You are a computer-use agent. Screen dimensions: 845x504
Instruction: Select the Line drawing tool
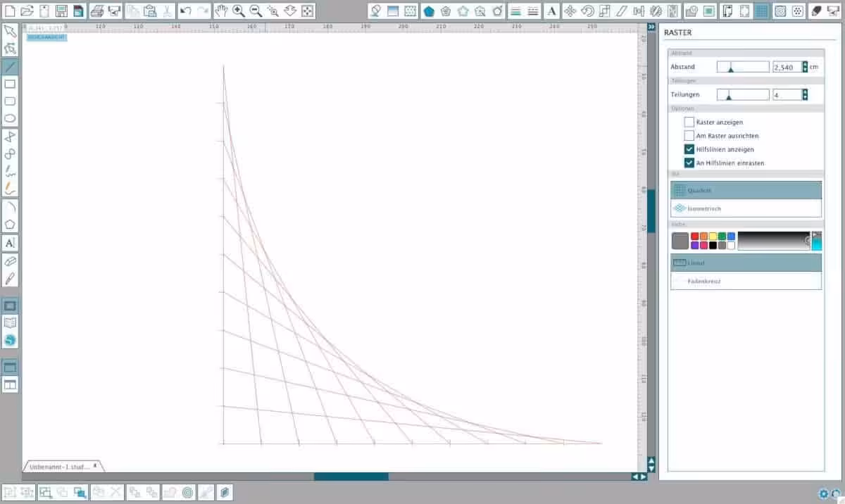(10, 67)
